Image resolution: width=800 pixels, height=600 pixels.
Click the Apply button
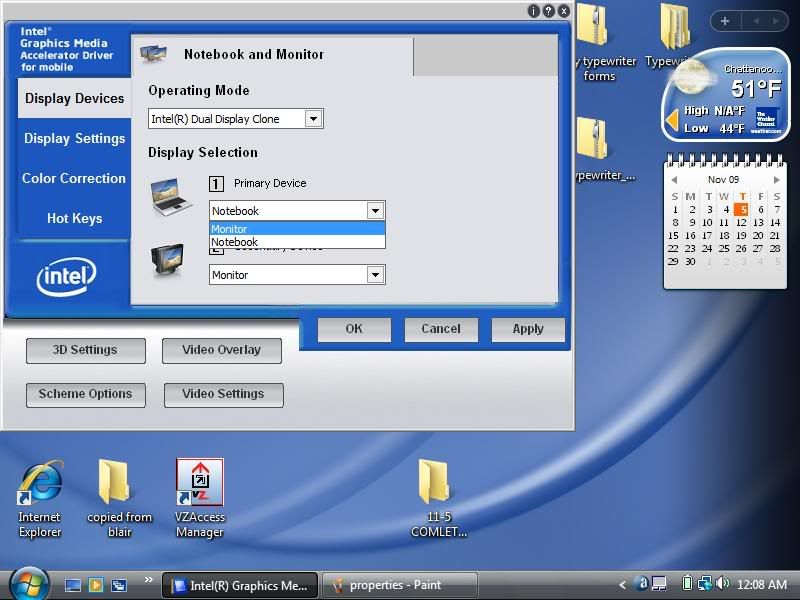[528, 329]
